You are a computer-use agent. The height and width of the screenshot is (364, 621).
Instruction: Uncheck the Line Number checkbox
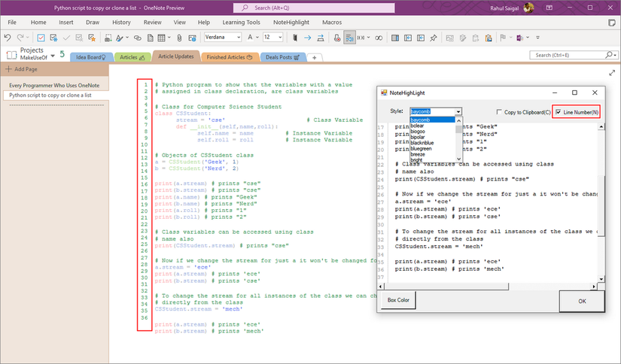point(558,112)
